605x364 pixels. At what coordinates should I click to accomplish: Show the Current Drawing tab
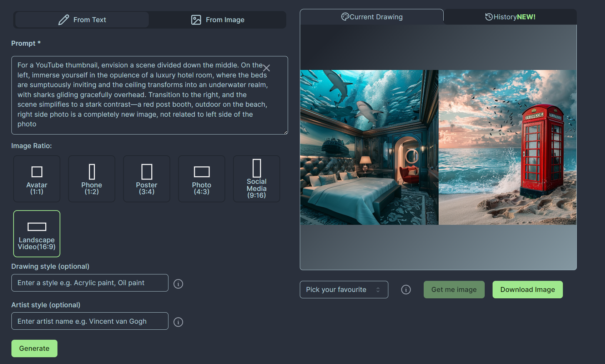point(372,17)
